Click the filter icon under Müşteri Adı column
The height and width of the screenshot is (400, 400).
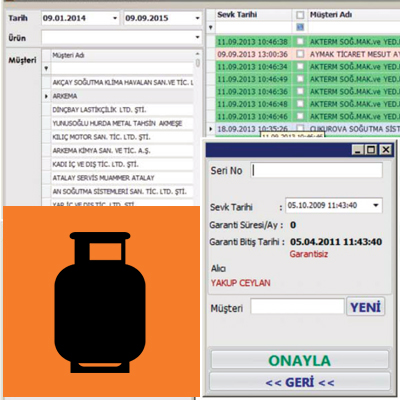click(46, 69)
